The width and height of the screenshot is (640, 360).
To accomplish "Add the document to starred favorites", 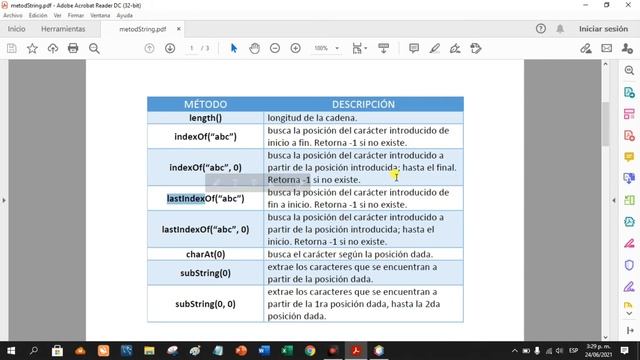I will (x=32, y=49).
